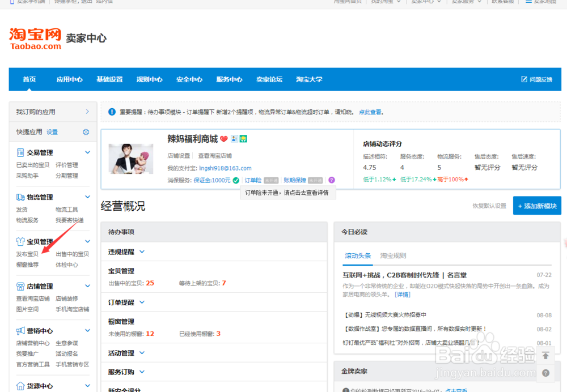Collapse the 物流管理 section arrow

87,197
